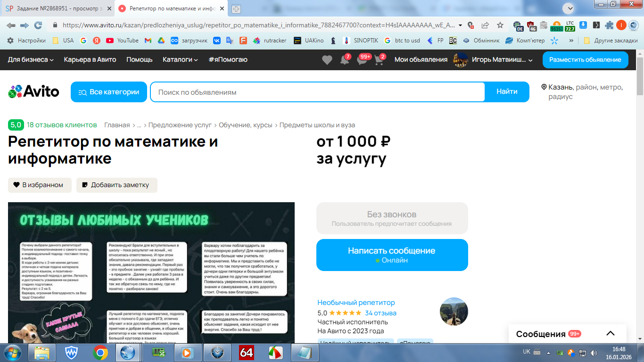Click the browser address bar URL

pyautogui.click(x=259, y=25)
